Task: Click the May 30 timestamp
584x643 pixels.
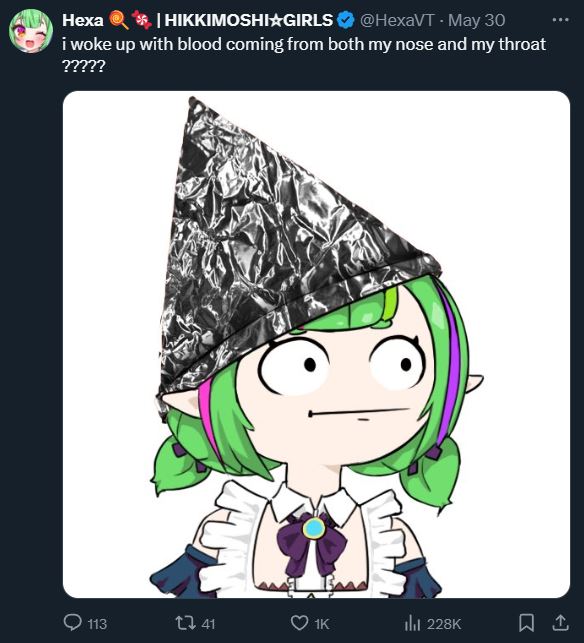Action: point(477,20)
